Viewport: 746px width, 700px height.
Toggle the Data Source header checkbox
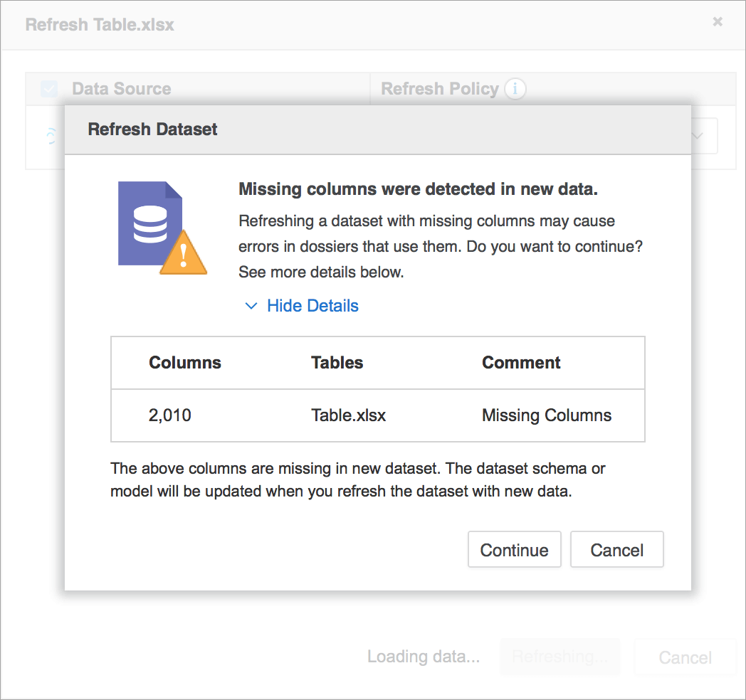pos(49,89)
